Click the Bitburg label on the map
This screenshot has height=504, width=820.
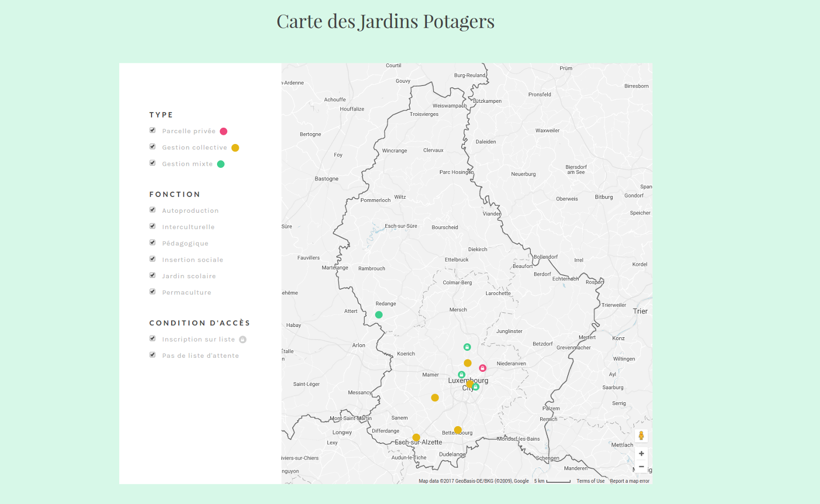[x=604, y=197]
